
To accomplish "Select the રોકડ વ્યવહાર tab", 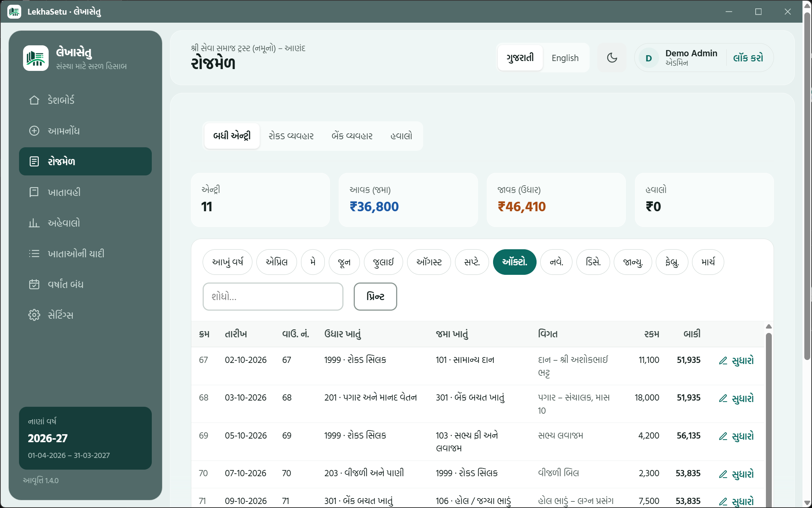I will pos(291,136).
